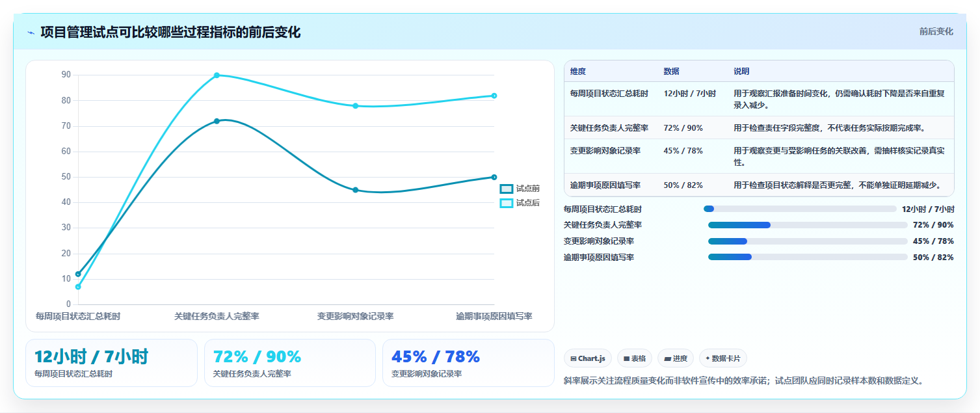
Task: Click the progress value 50% / 82%
Action: 933,258
